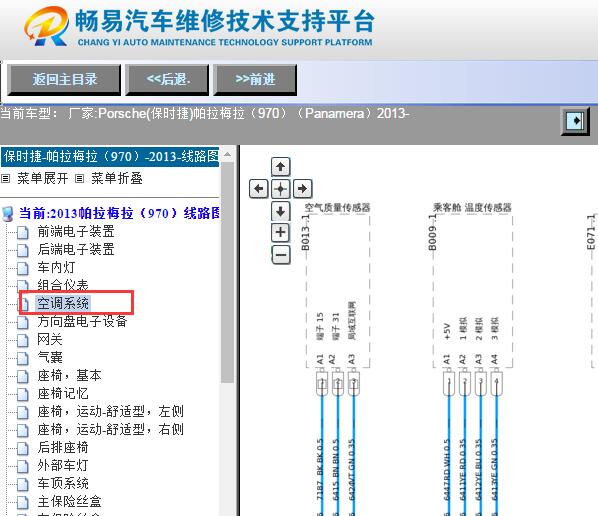Click the pan up arrow icon
598x516 pixels.
pos(280,167)
